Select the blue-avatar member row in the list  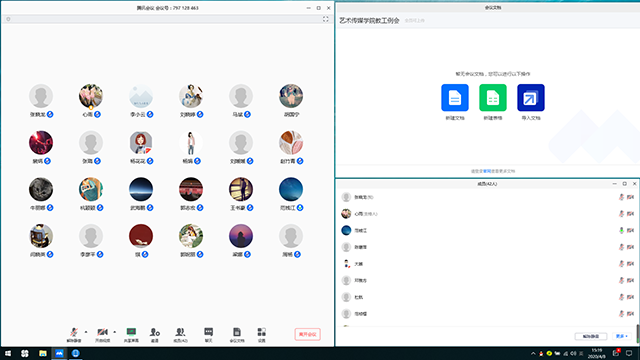coord(487,230)
